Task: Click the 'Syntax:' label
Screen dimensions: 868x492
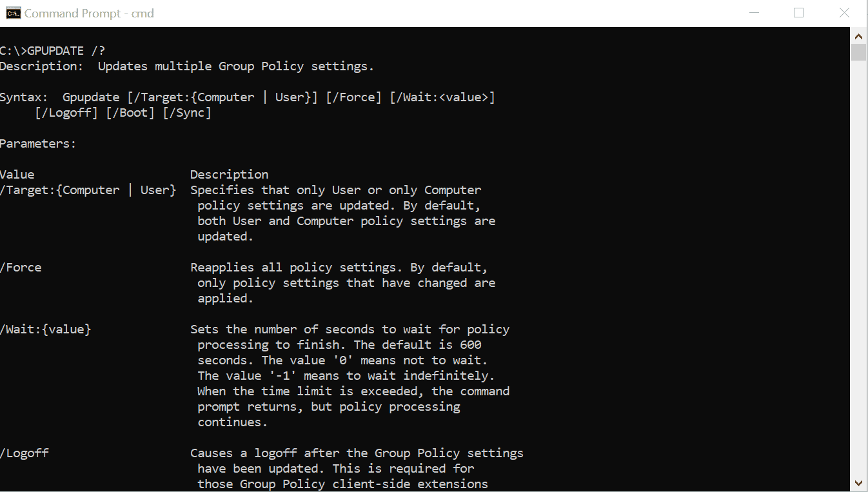Action: pos(24,97)
